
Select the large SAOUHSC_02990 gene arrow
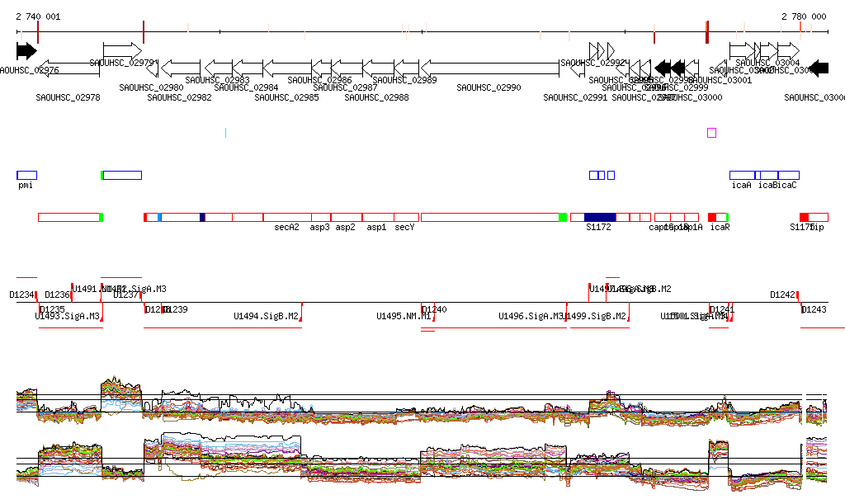pyautogui.click(x=490, y=68)
